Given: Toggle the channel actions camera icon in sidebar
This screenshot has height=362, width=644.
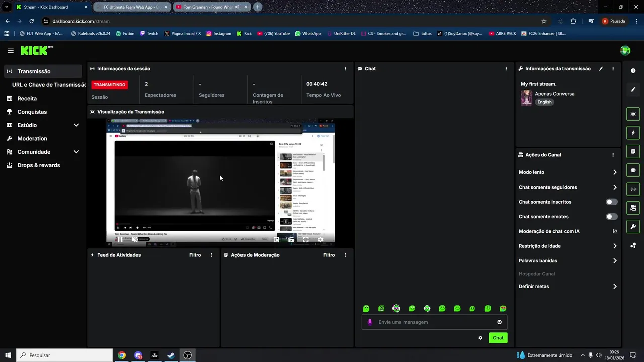Looking at the screenshot, I should coord(633,208).
